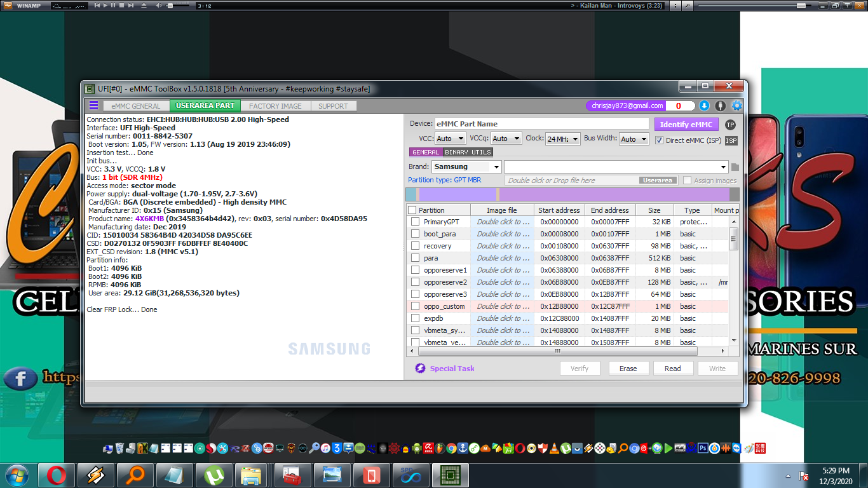Check the oppo_custom partition checkbox
This screenshot has width=868, height=488.
click(416, 306)
